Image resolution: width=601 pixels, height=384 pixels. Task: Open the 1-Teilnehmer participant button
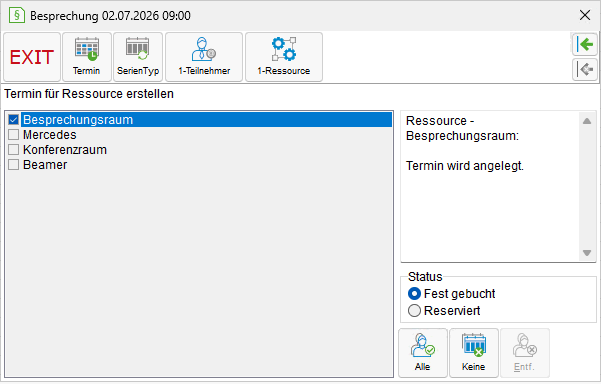204,57
